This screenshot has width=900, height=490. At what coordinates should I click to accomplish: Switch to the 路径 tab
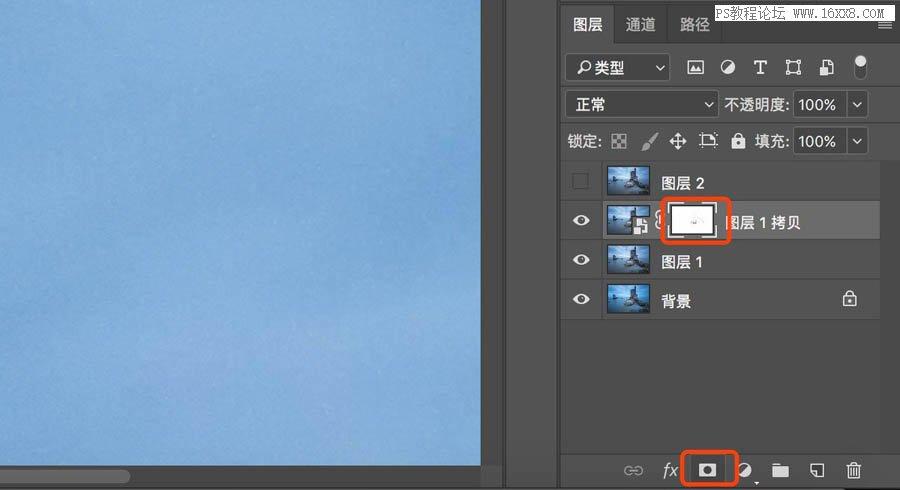click(x=694, y=25)
